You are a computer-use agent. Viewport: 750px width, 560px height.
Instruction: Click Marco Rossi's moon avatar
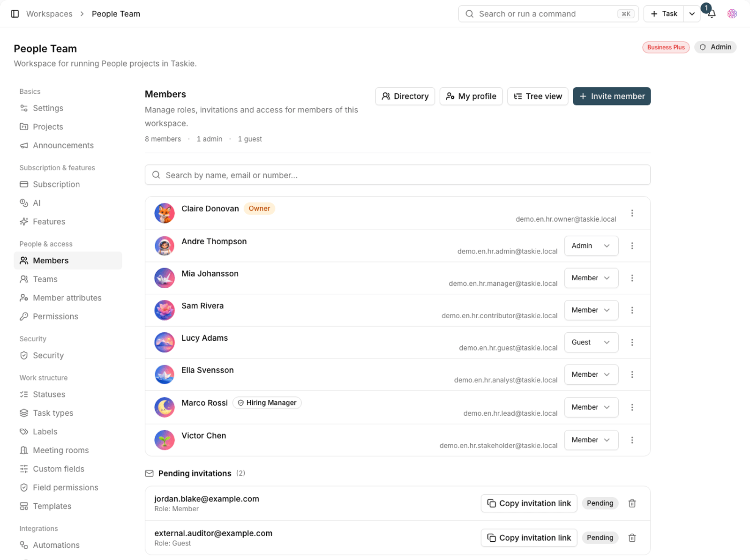point(165,407)
